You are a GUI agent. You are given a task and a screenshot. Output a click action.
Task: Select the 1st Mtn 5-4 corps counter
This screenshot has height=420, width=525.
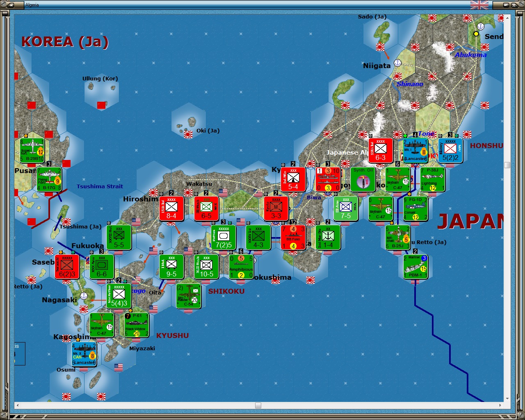(x=293, y=179)
